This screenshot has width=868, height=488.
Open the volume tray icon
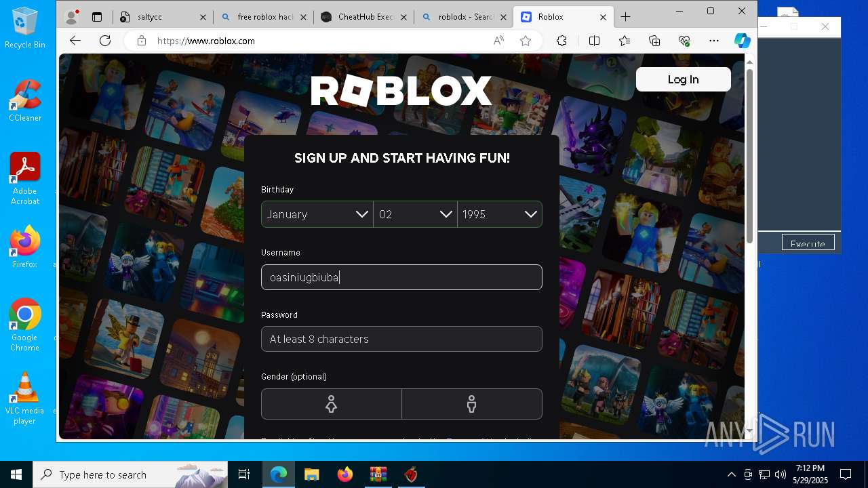click(x=780, y=474)
